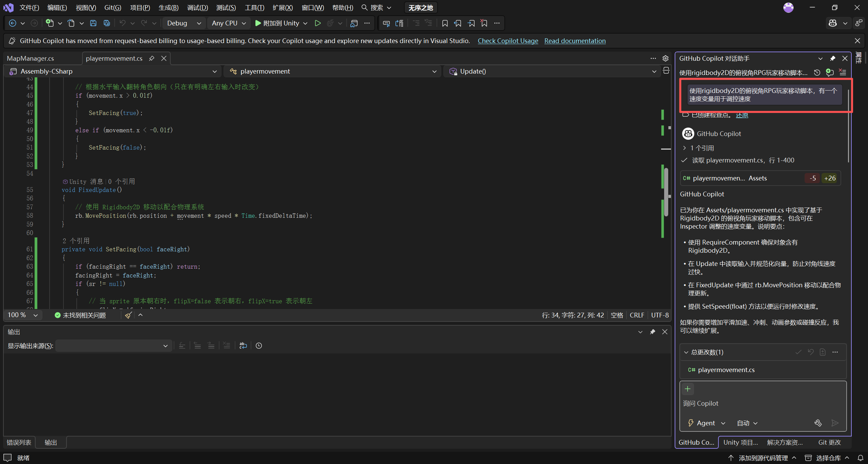868x464 pixels.
Task: Open the 文件(F) menu
Action: [x=30, y=7]
